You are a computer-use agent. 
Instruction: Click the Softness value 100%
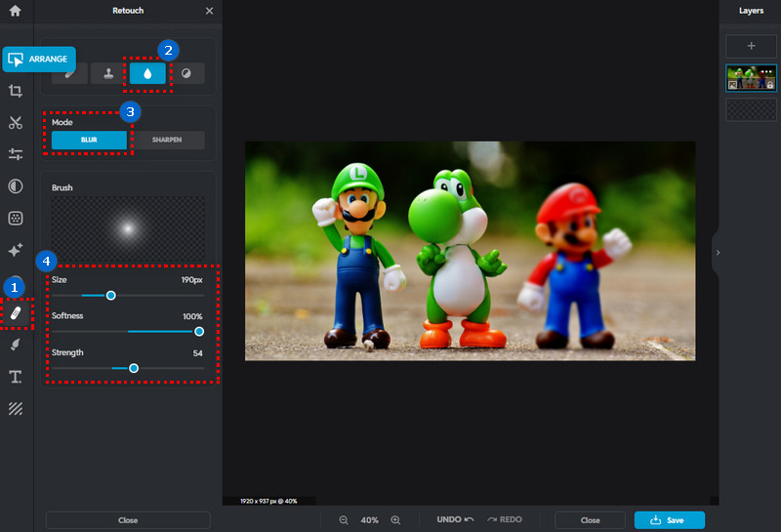tap(192, 316)
